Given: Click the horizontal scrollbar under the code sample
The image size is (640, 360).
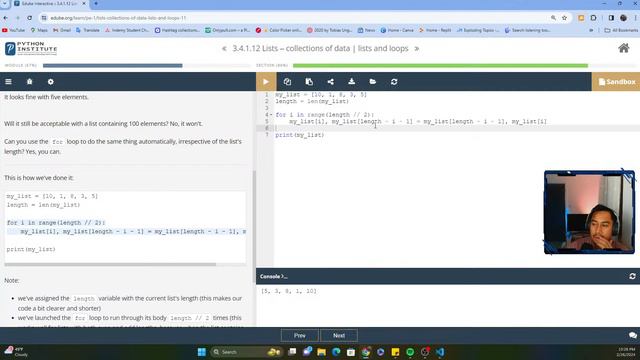Looking at the screenshot, I should coord(110,264).
